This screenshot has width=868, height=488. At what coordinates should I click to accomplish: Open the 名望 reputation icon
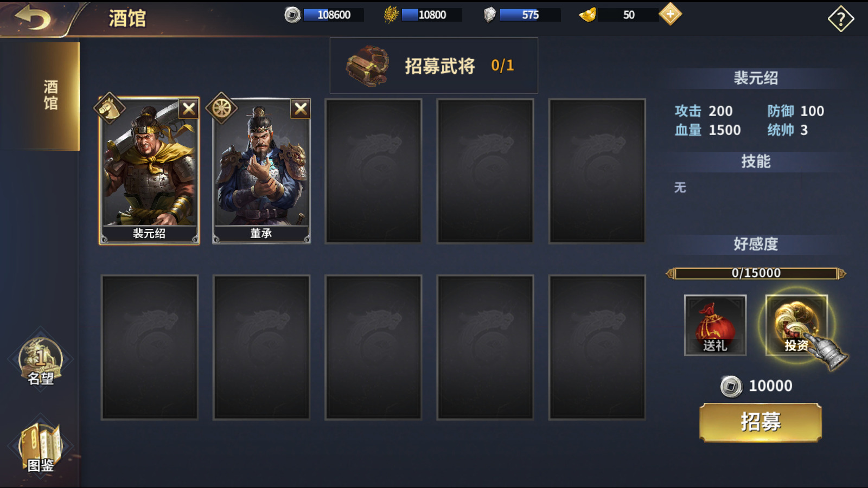coord(41,361)
